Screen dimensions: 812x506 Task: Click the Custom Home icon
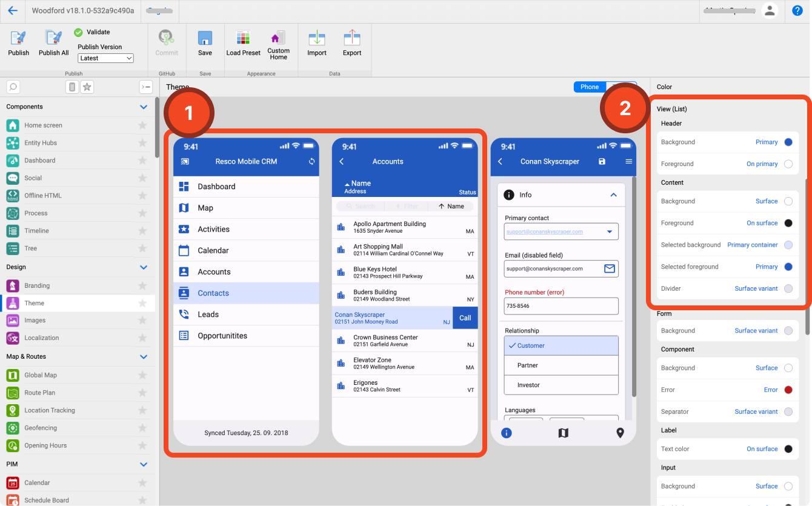[278, 38]
